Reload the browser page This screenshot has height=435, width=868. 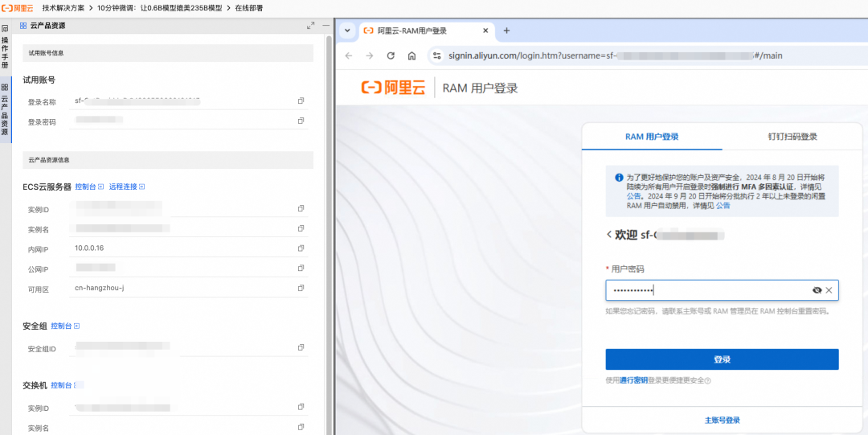point(391,55)
